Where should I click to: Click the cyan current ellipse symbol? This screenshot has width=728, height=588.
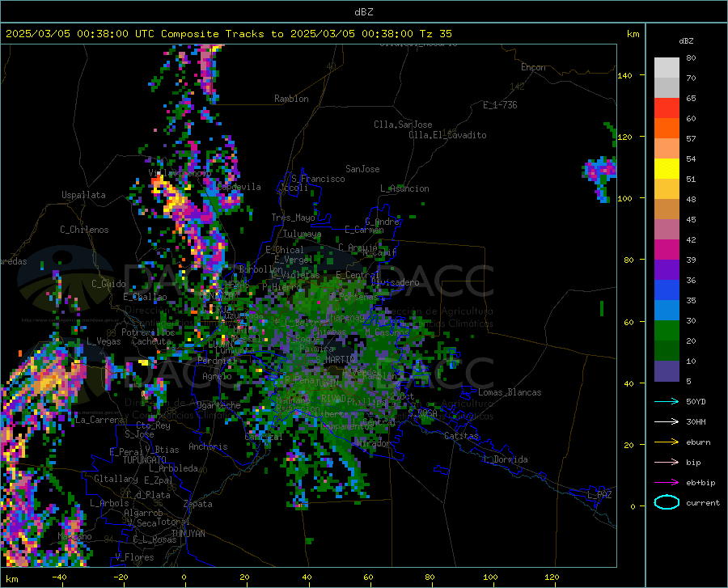[x=667, y=502]
